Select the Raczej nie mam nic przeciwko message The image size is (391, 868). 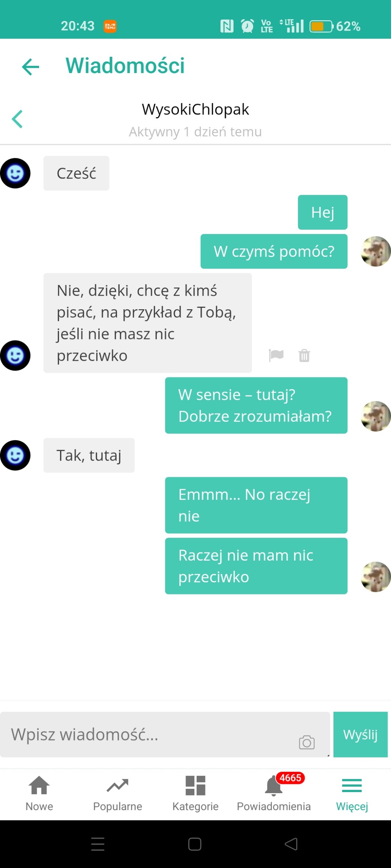(256, 566)
